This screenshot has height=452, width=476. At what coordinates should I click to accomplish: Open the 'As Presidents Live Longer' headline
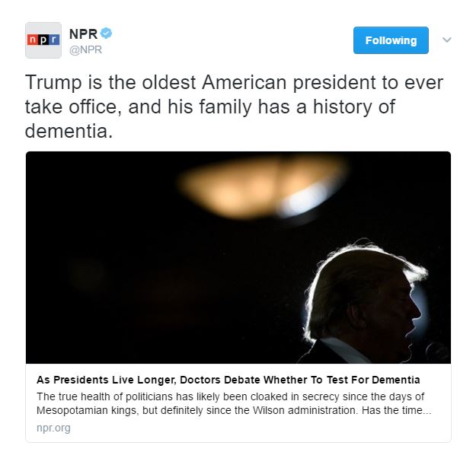(228, 380)
